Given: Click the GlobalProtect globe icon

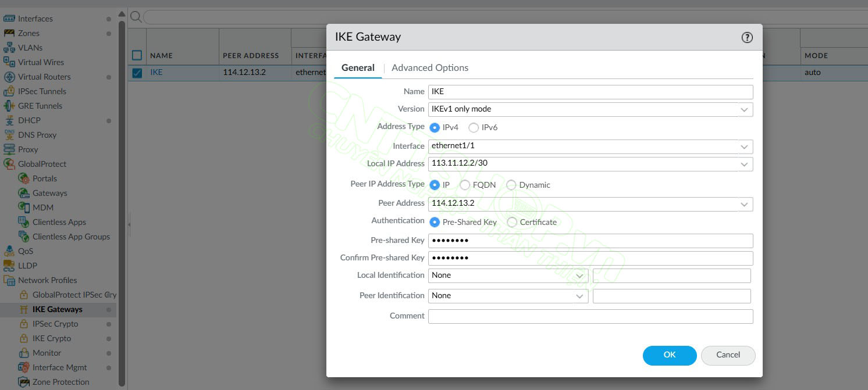Looking at the screenshot, I should coord(9,164).
